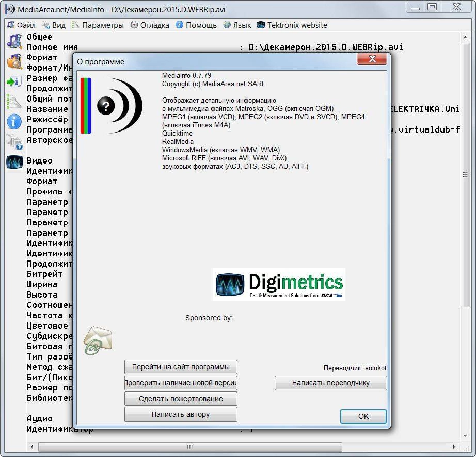Screen dimensions: 476x457
Task: Click the 'MediaInfo 0.7.79' version text
Action: [186, 75]
